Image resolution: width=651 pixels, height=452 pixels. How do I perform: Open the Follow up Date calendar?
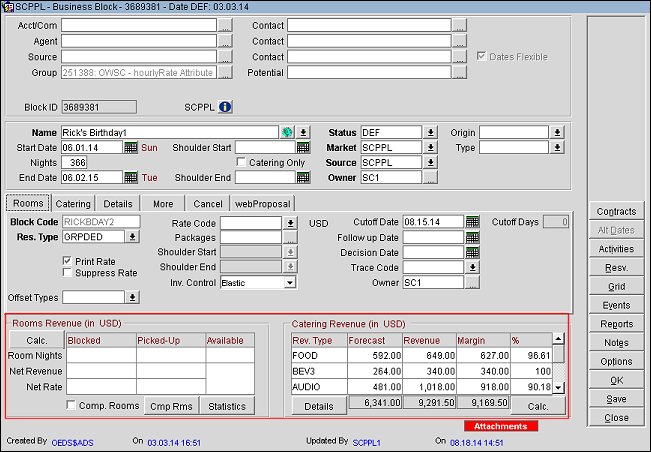click(473, 238)
